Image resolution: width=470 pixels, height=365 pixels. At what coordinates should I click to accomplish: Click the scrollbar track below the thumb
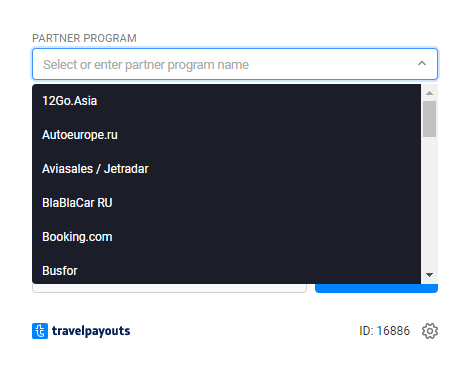tap(429, 203)
